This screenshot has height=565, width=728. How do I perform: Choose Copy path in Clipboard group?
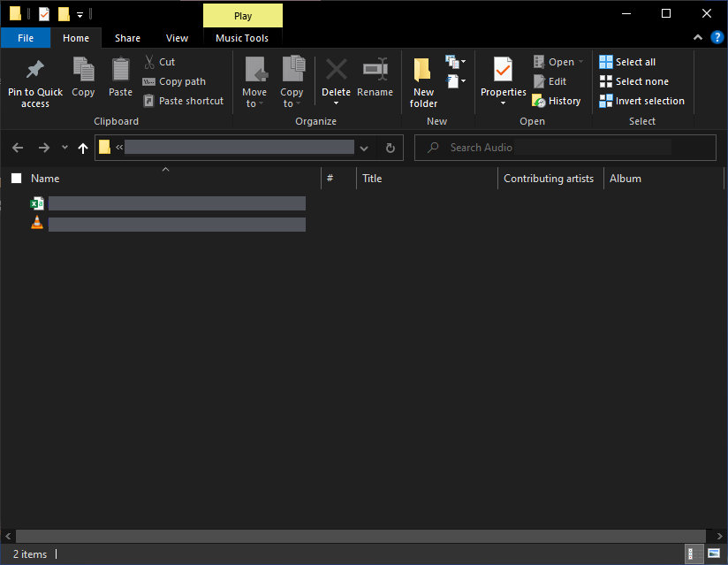pos(174,81)
